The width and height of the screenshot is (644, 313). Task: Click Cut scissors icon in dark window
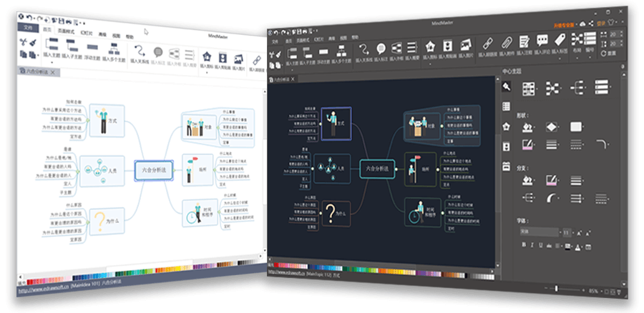click(271, 54)
